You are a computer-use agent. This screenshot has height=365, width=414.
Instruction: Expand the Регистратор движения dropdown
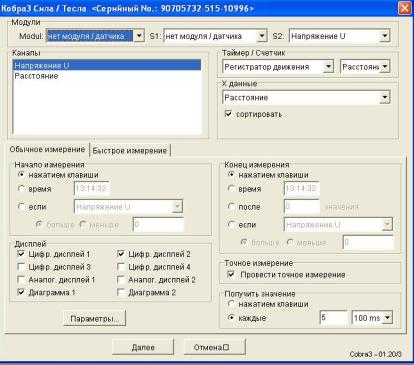(328, 67)
